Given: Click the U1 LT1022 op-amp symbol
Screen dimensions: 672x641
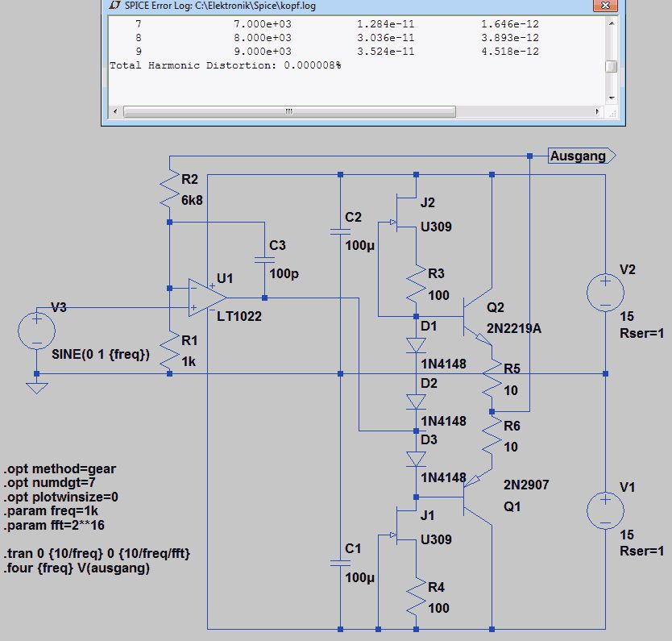Looking at the screenshot, I should 207,298.
